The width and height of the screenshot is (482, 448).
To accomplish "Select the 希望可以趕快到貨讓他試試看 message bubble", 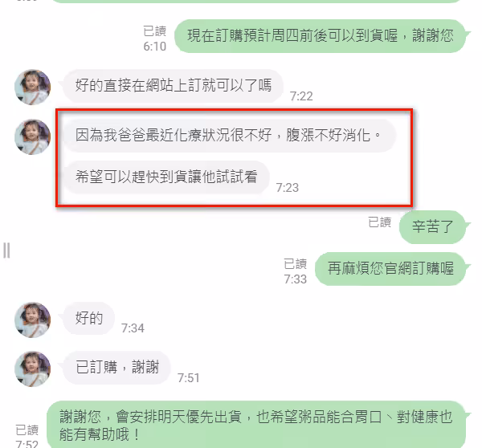I will tap(165, 177).
